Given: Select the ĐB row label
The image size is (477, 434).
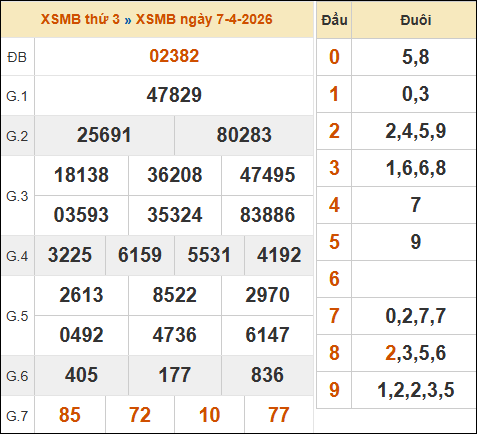Looking at the screenshot, I should coord(17,57).
